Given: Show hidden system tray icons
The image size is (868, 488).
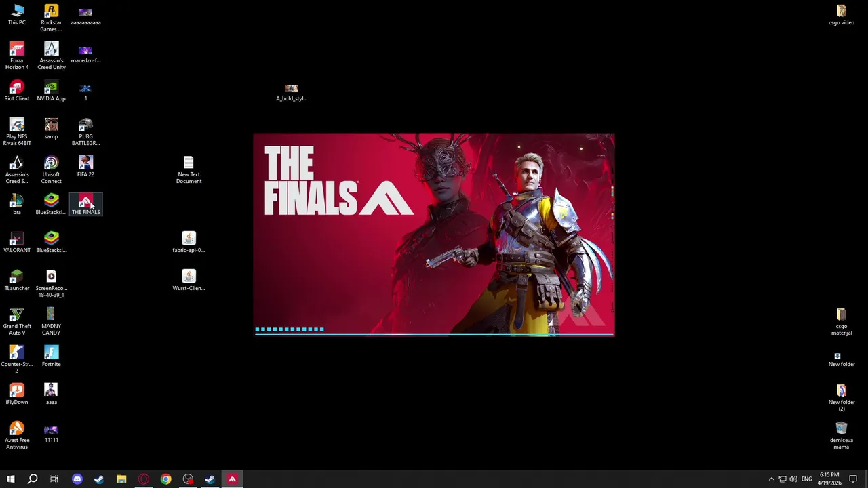Looking at the screenshot, I should pos(771,479).
